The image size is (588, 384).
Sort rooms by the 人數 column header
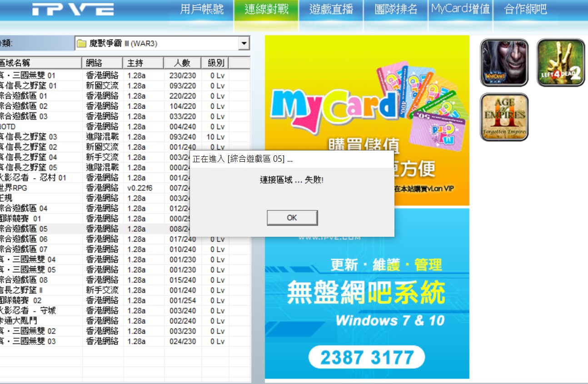(x=183, y=63)
